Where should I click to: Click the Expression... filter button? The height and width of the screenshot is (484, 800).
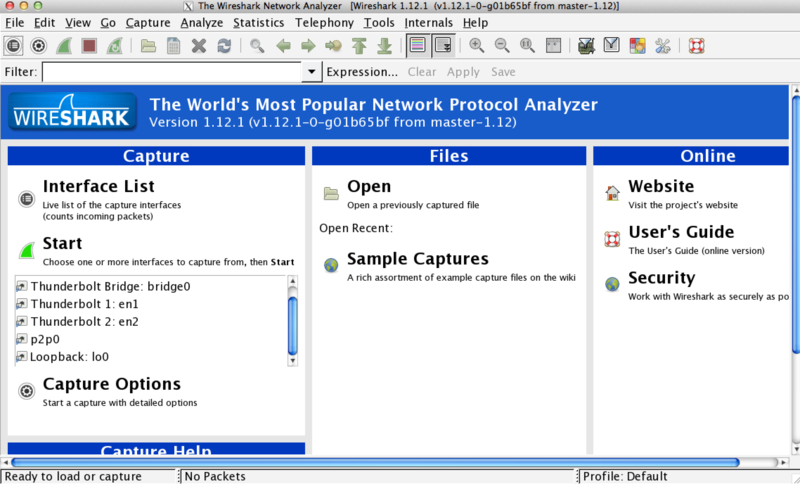click(362, 72)
